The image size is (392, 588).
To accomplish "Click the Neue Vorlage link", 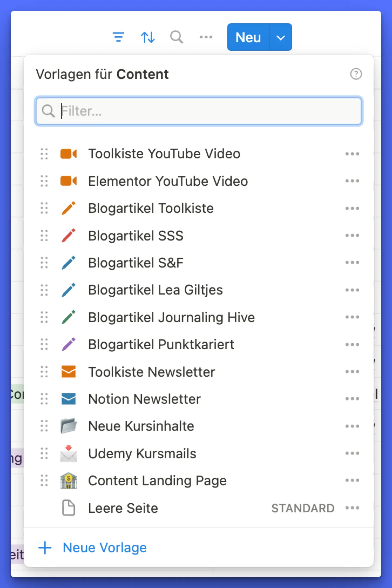I will (104, 548).
